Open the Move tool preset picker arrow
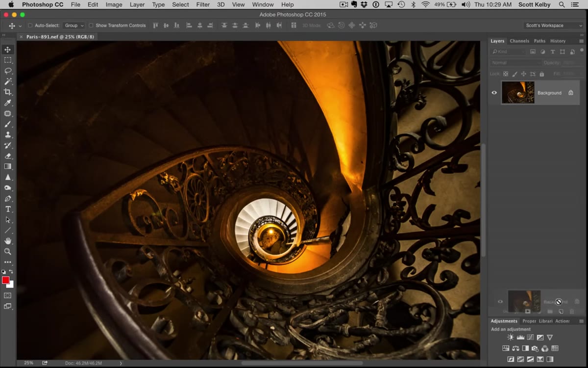Screen dimensions: 588x368 tap(20, 26)
